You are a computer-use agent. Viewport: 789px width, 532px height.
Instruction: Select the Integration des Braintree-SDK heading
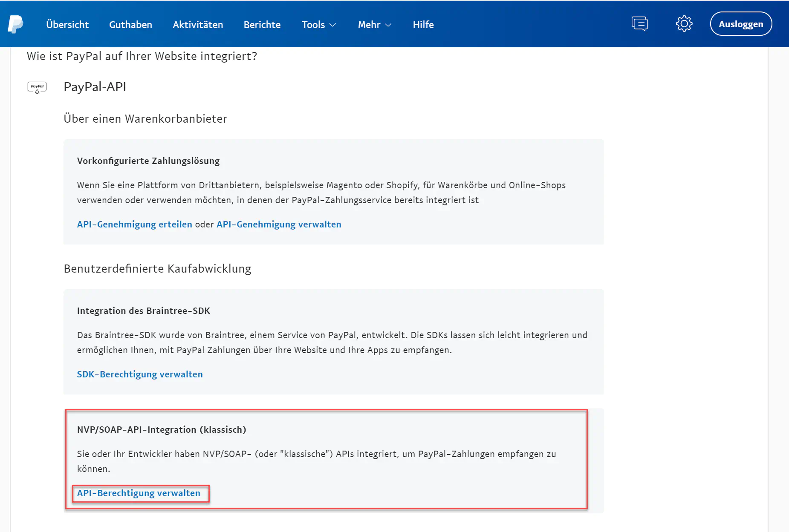coord(143,311)
